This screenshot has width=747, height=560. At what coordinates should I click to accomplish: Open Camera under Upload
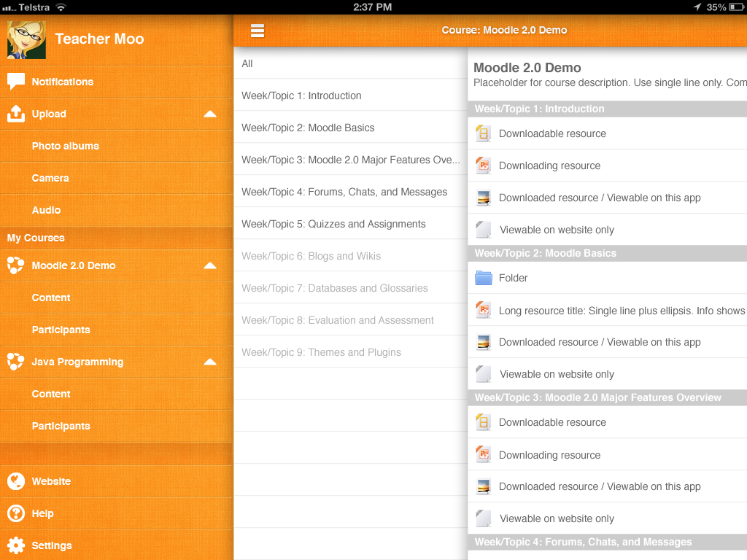click(116, 178)
